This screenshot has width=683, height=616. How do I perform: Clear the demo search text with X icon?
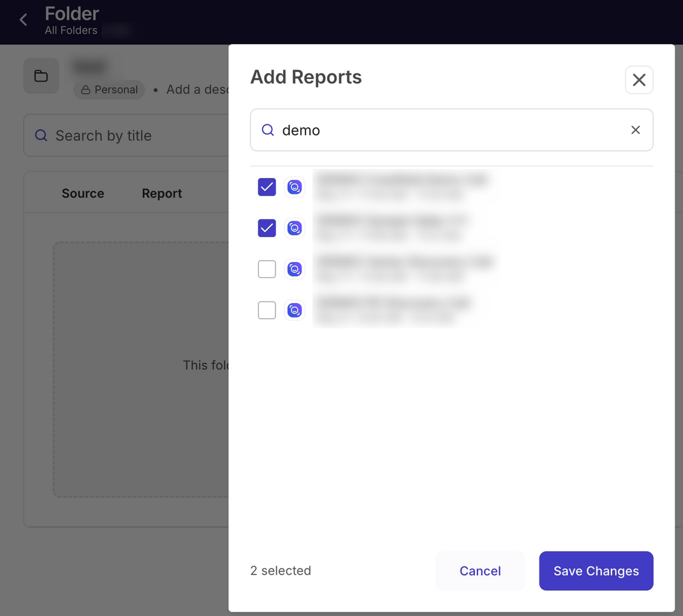636,130
